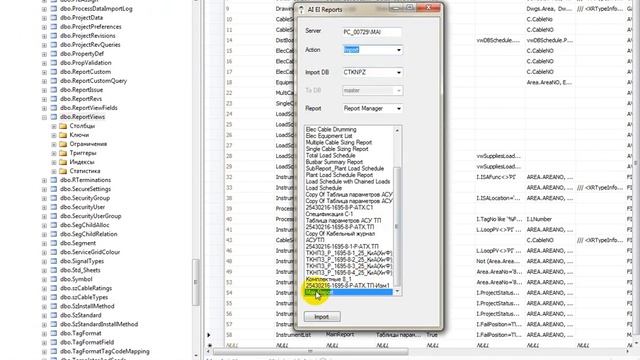Select dbo.SecureSettings in object tree
The image size is (640, 360).
(x=85, y=189)
